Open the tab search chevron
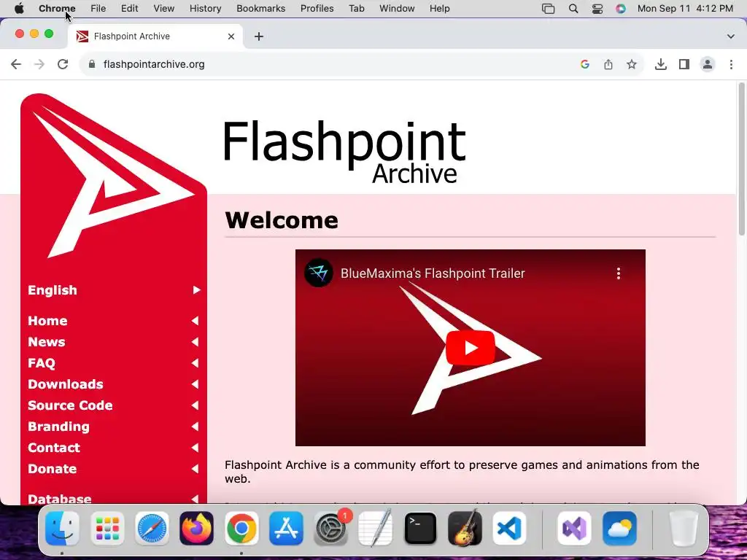The width and height of the screenshot is (747, 560). tap(731, 36)
